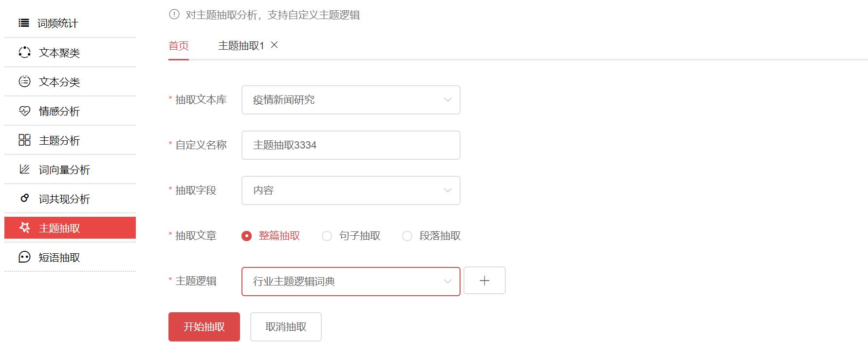Select the 整篇抽取 radio option
The height and width of the screenshot is (359, 868).
coord(247,236)
